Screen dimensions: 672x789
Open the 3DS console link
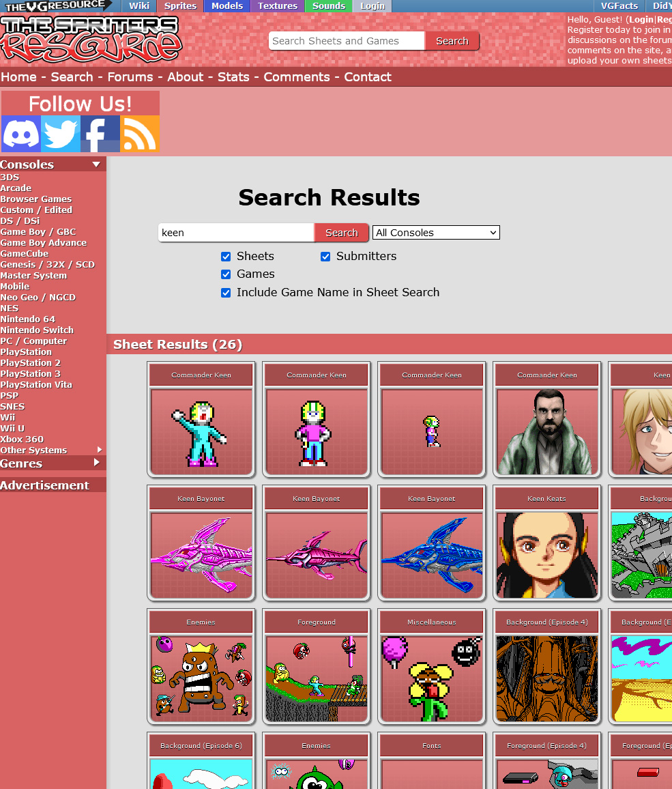click(x=10, y=177)
